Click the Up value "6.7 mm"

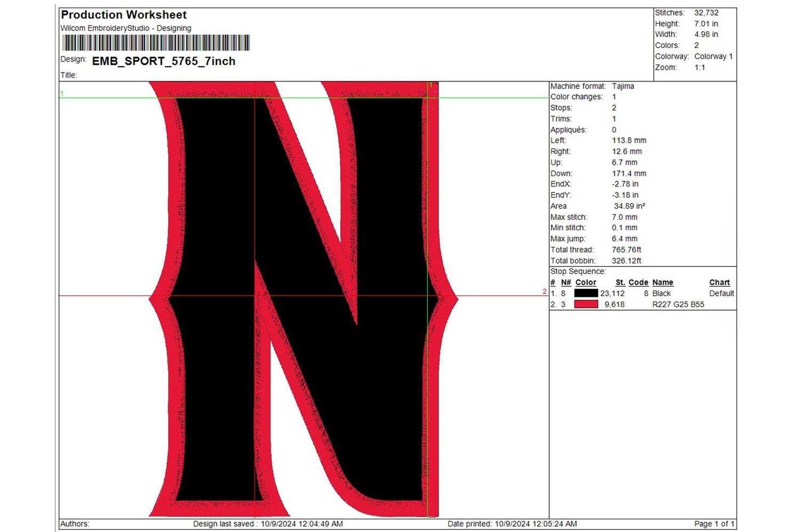(x=625, y=163)
